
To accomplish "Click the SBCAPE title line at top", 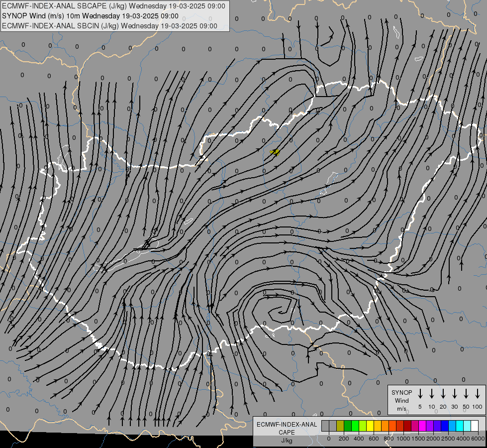I will [113, 6].
